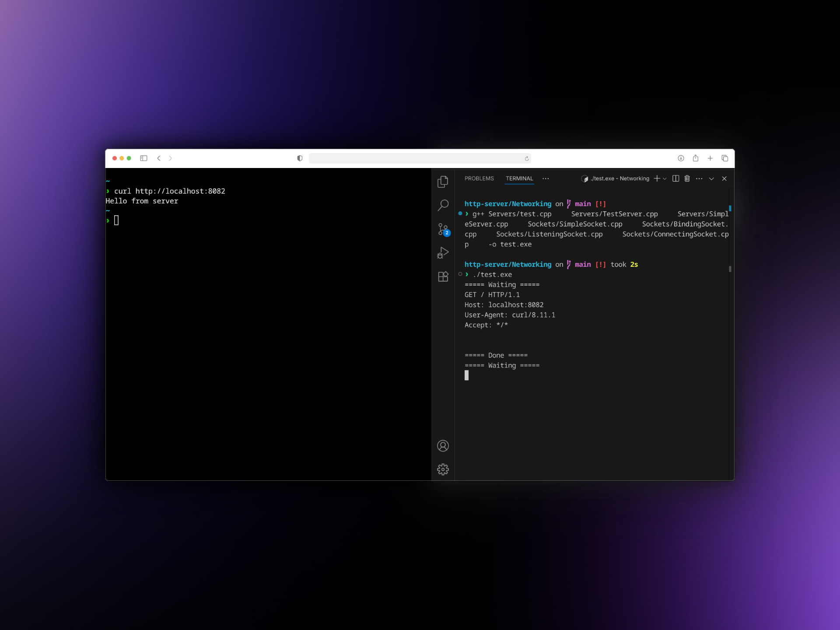
Task: Open the Search magnifier in activity bar
Action: [x=443, y=205]
